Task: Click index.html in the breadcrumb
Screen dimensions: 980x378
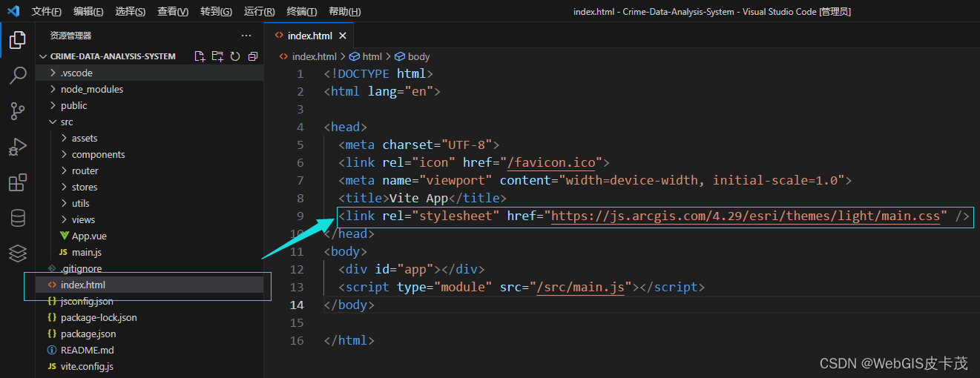Action: (308, 56)
